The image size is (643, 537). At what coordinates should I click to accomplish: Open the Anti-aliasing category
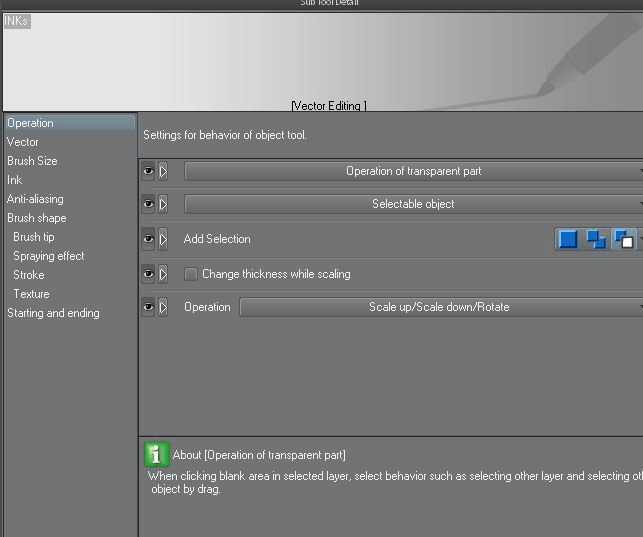point(35,199)
